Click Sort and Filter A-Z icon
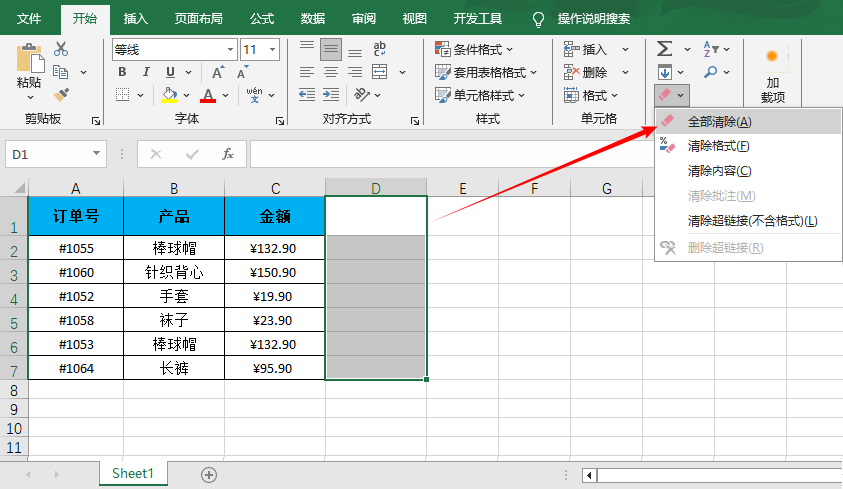 point(711,49)
